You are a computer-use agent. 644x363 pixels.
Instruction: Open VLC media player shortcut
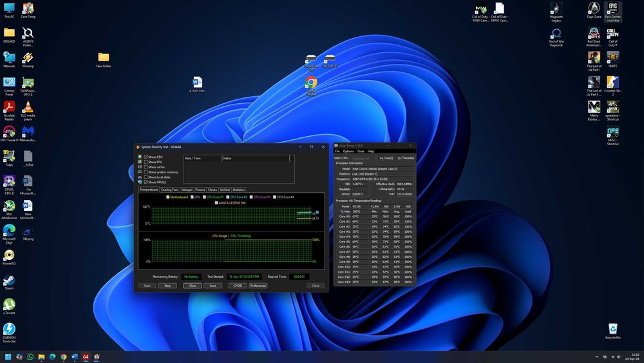[28, 112]
